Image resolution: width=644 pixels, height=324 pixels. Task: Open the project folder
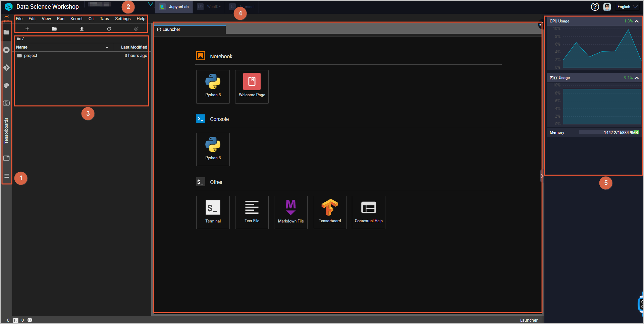pos(31,56)
